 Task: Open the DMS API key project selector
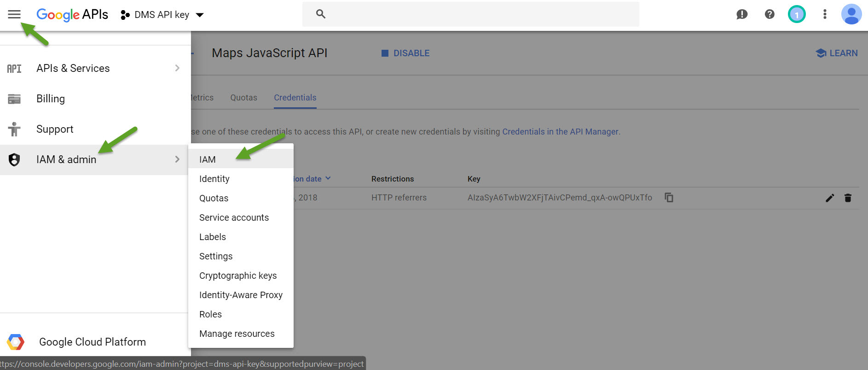162,15
